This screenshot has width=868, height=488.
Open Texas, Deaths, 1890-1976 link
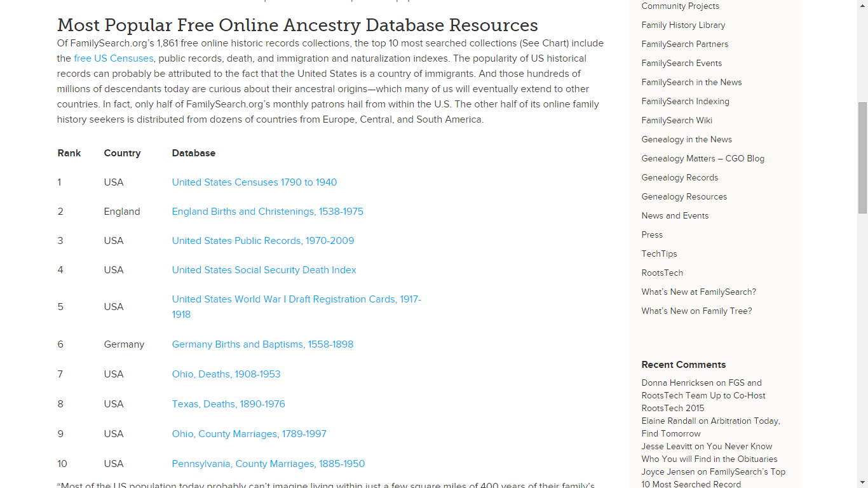(228, 404)
